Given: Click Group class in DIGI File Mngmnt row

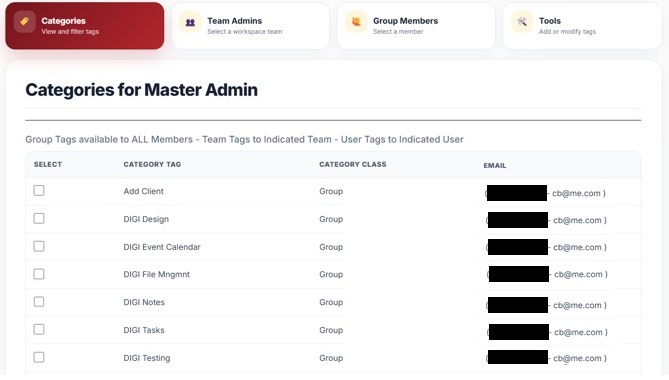Looking at the screenshot, I should coord(331,274).
